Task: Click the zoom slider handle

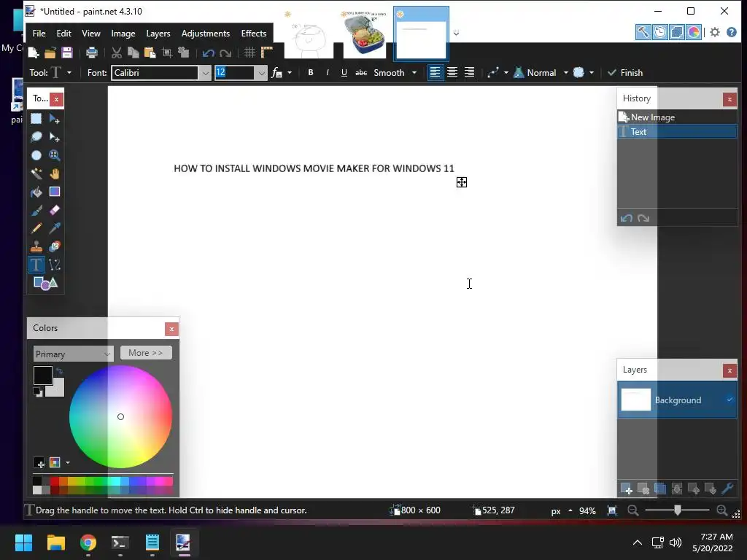Action: point(678,510)
